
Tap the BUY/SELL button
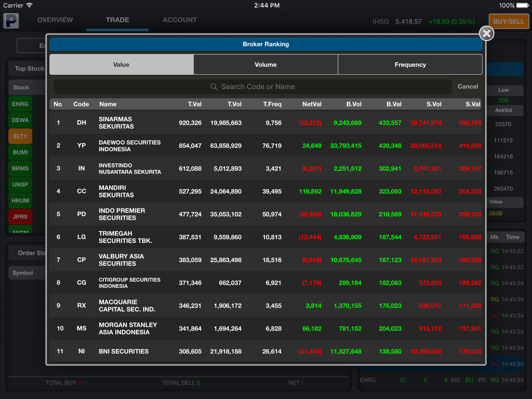509,21
